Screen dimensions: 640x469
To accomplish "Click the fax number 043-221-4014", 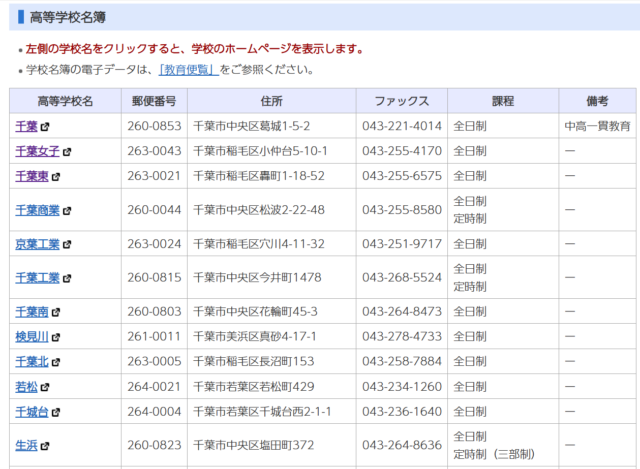I will pyautogui.click(x=402, y=126).
